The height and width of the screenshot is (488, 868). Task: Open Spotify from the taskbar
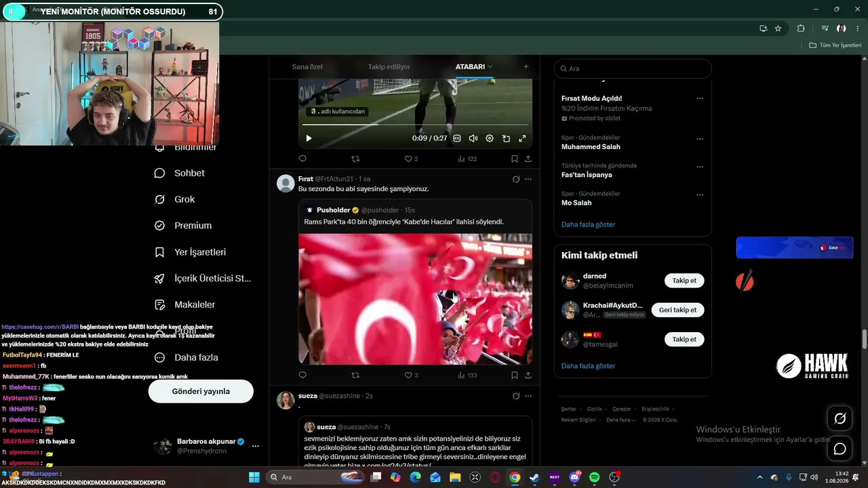(x=595, y=477)
